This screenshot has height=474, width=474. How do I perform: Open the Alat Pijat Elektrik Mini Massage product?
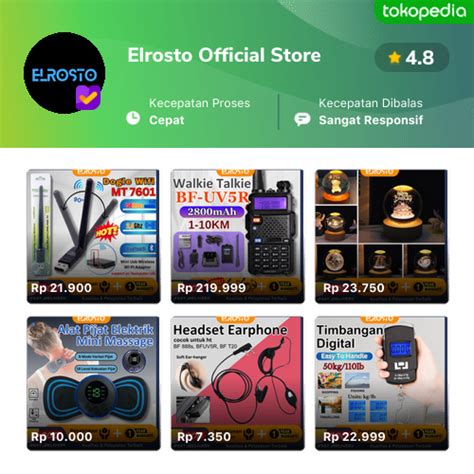coord(93,383)
